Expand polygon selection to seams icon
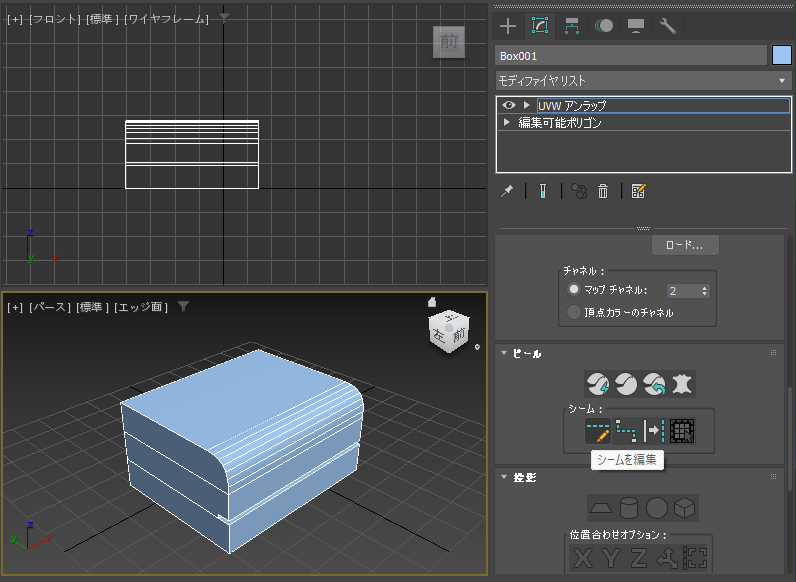The width and height of the screenshot is (796, 582). 682,431
